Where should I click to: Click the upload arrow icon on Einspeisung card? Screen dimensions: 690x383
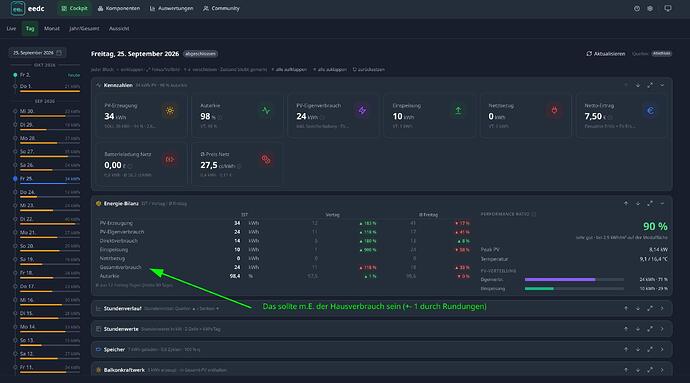point(458,110)
